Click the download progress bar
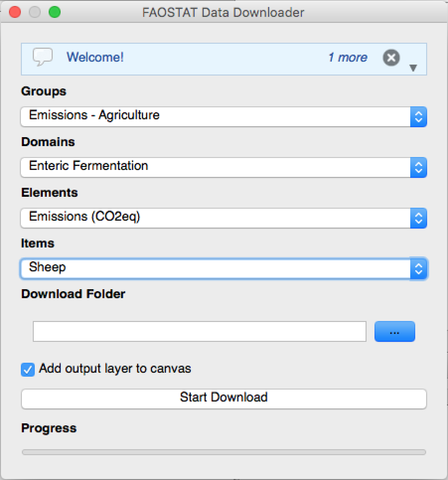 pos(224,452)
